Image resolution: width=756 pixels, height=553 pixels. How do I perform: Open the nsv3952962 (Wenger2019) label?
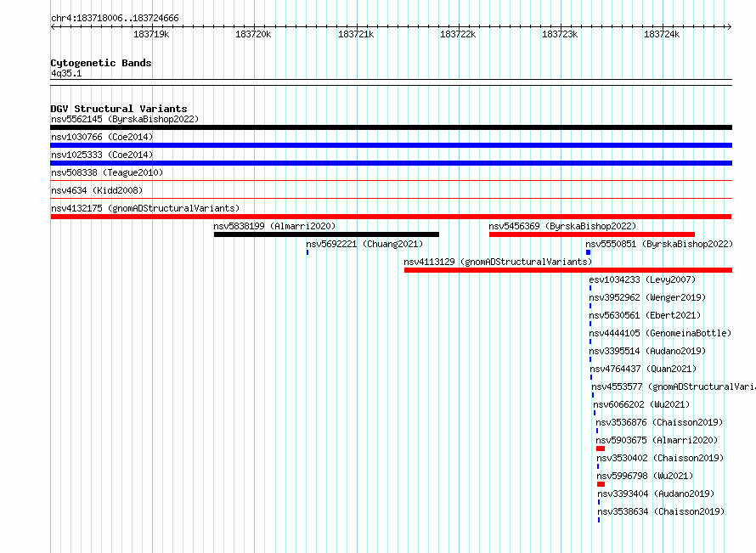pos(647,297)
